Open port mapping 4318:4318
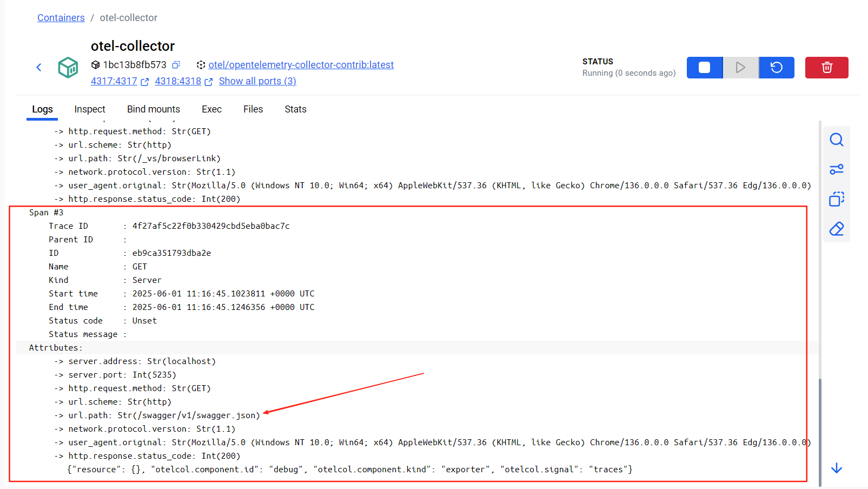Screen dimensions: 868x489 point(178,81)
